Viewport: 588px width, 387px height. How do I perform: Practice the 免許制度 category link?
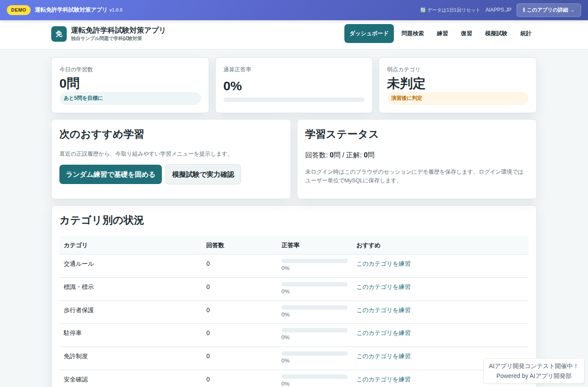click(x=384, y=356)
